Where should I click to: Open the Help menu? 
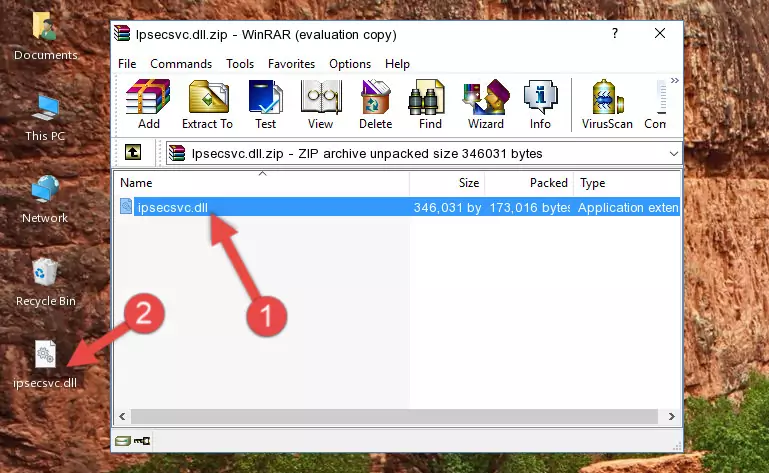click(x=397, y=64)
